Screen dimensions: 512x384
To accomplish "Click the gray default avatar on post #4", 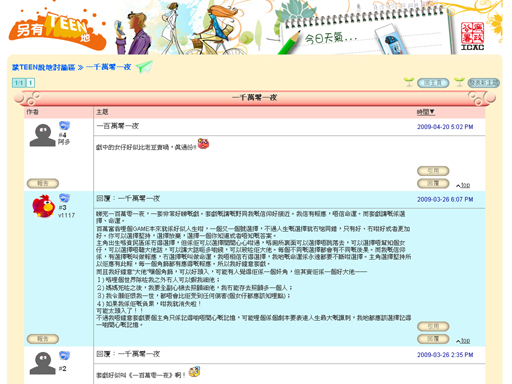I will 42,135.
